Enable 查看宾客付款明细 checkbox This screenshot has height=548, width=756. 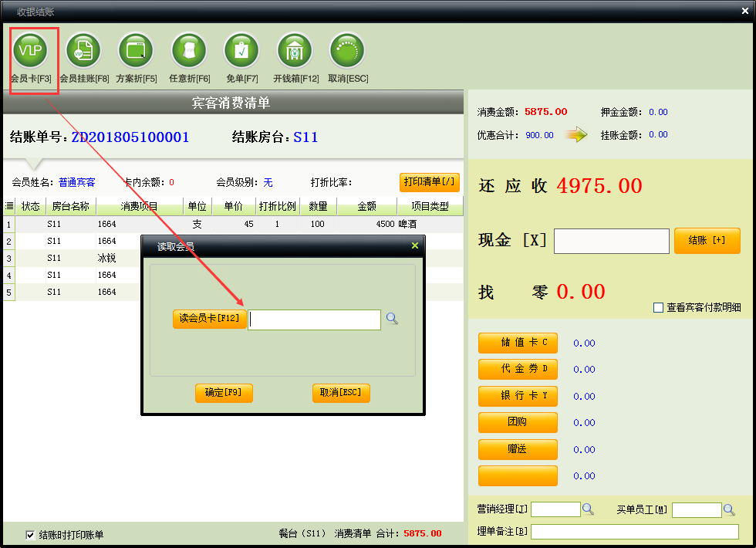(x=658, y=307)
